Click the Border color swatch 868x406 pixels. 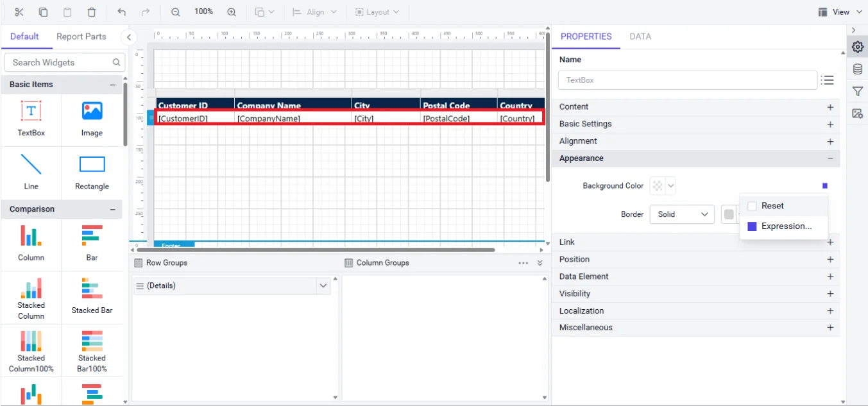[x=729, y=214]
